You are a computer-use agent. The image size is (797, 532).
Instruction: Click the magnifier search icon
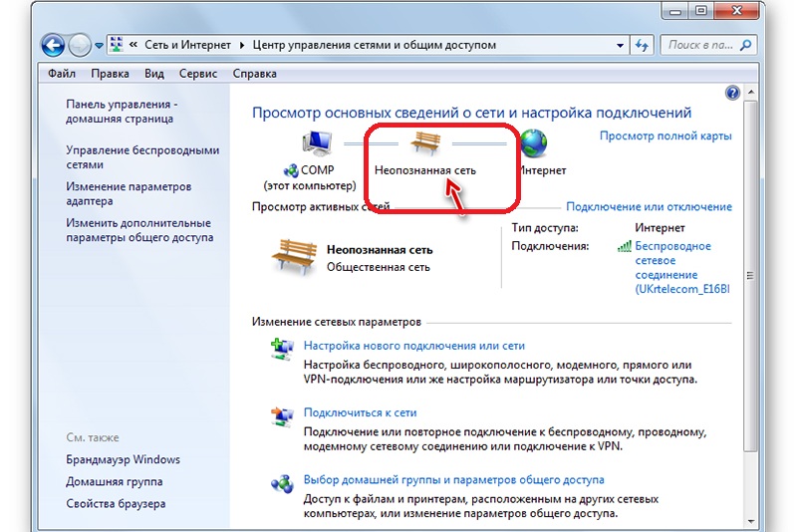tap(745, 45)
